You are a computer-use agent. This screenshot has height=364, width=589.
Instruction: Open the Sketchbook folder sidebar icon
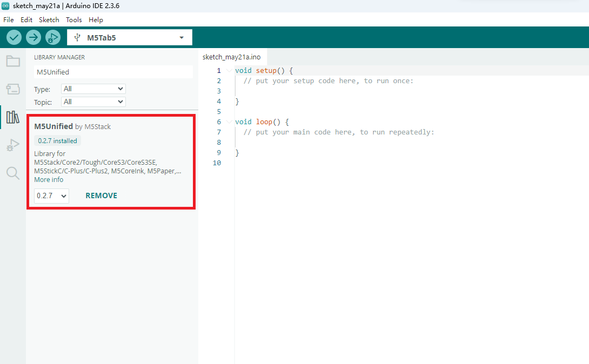tap(13, 61)
